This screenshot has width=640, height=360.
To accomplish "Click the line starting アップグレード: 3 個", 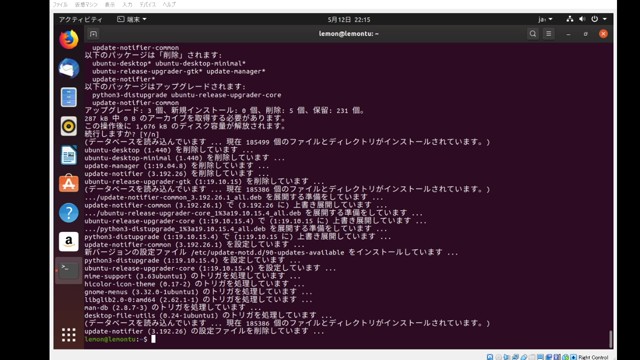I will [225, 111].
